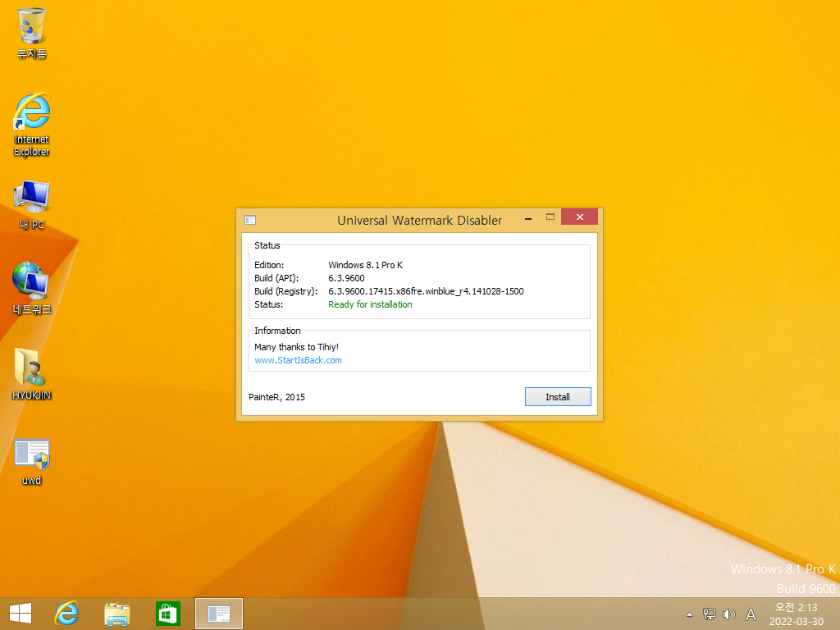Select the HYUKJIN user folder icon
Viewport: 840px width, 630px height.
click(32, 374)
